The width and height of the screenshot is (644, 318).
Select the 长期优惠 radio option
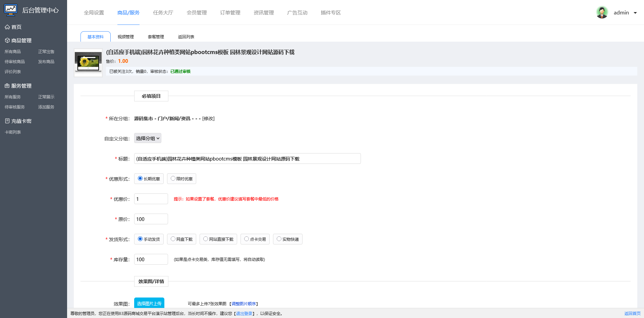coord(140,178)
